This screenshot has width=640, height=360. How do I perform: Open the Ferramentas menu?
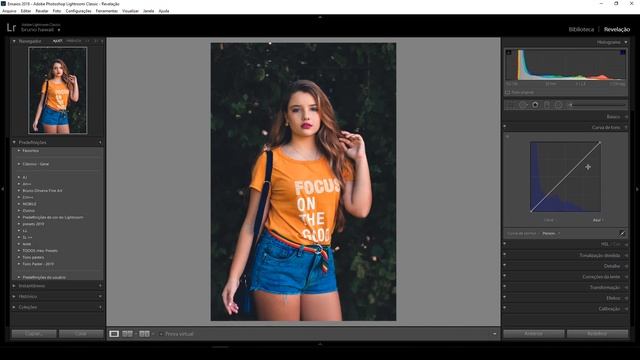click(107, 11)
